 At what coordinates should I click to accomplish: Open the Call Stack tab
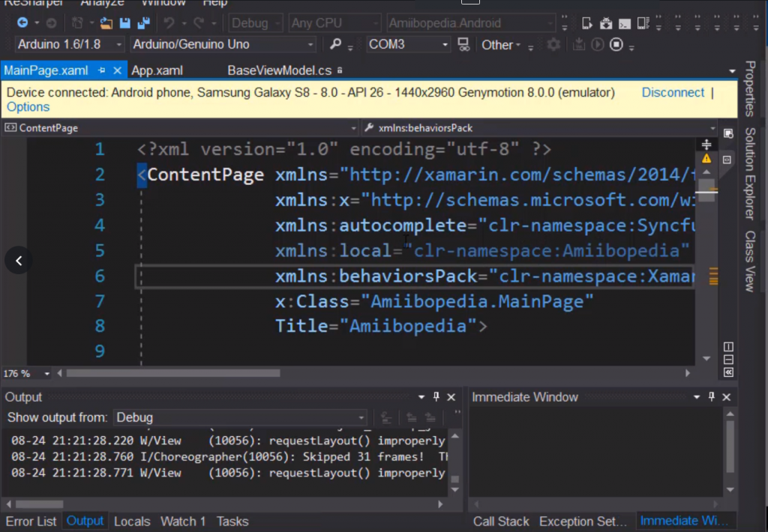coord(501,522)
